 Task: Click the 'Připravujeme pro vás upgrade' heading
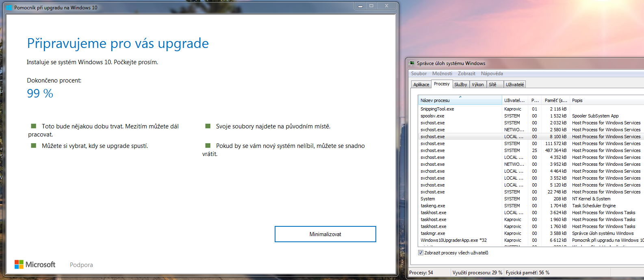118,43
